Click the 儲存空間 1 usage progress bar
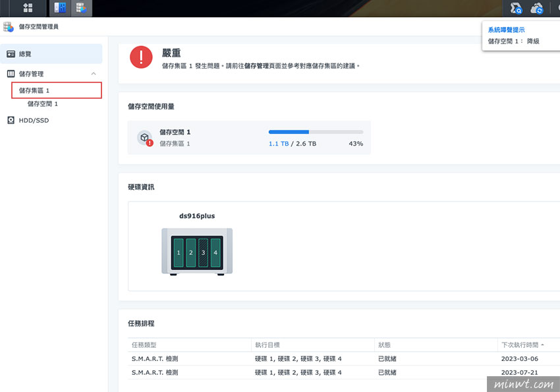This screenshot has width=560, height=392. (x=316, y=132)
